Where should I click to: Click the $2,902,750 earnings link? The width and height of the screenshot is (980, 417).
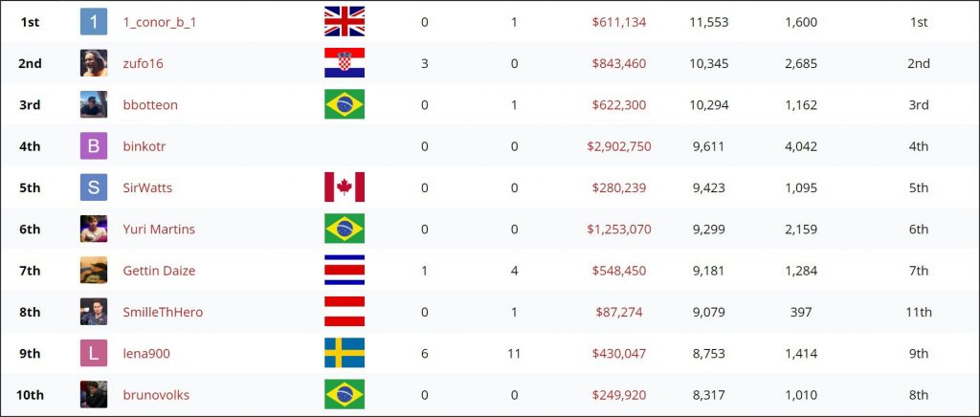619,146
